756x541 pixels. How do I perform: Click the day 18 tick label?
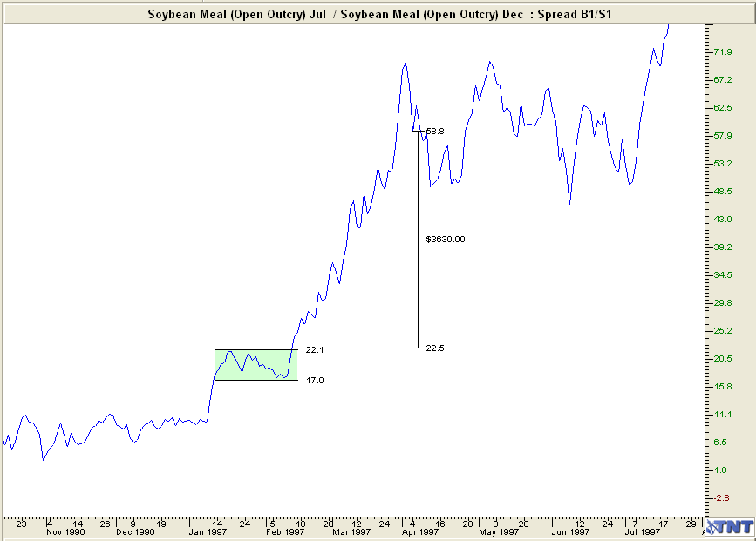[300, 524]
